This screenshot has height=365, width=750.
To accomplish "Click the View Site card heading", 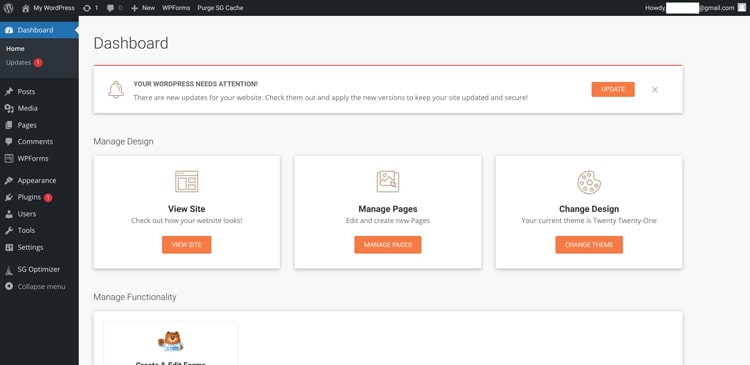I will [187, 209].
